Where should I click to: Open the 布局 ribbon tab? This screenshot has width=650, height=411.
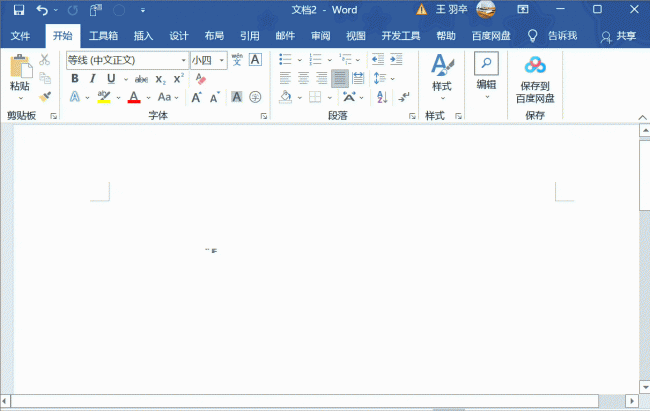(x=214, y=36)
